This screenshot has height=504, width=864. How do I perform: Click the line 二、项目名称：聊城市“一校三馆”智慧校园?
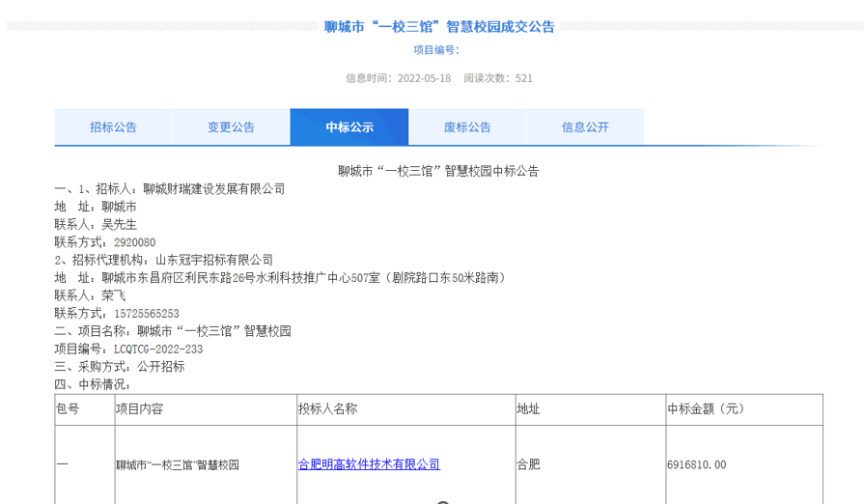click(x=173, y=331)
